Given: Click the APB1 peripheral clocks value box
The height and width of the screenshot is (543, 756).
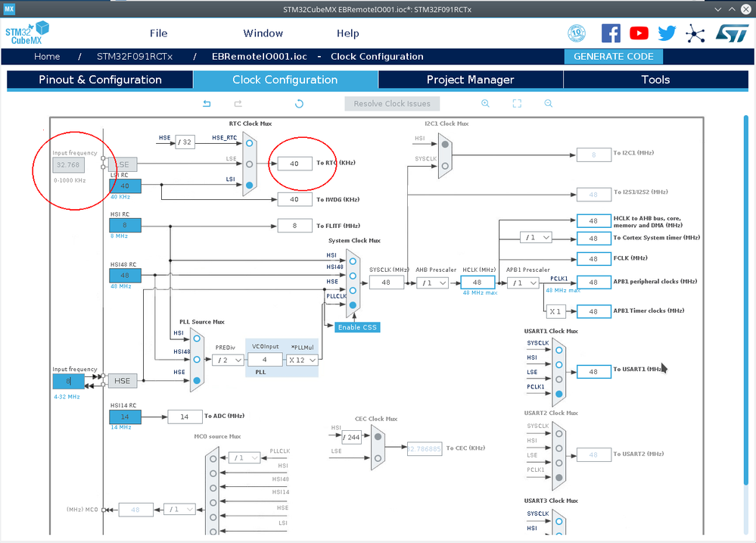Looking at the screenshot, I should click(593, 282).
